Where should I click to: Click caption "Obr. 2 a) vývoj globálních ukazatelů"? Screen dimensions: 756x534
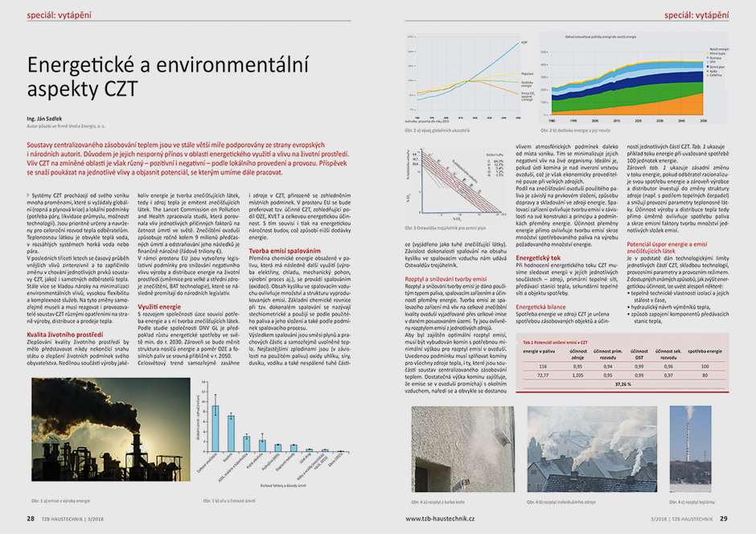pyautogui.click(x=438, y=130)
